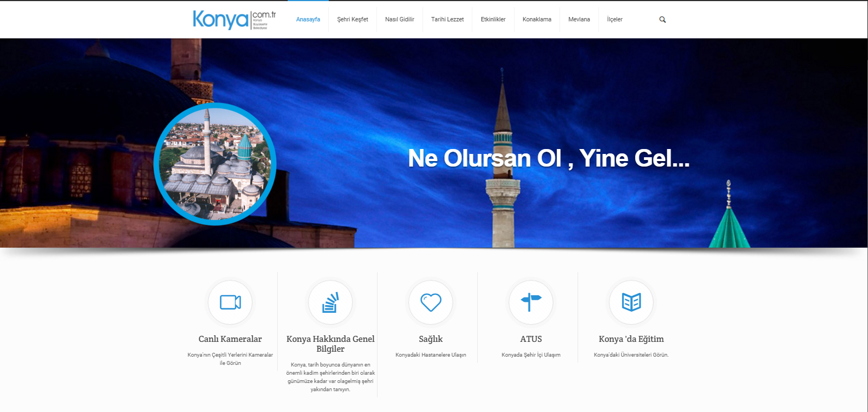The width and height of the screenshot is (868, 412).
Task: Click the search magnifier icon
Action: [663, 20]
